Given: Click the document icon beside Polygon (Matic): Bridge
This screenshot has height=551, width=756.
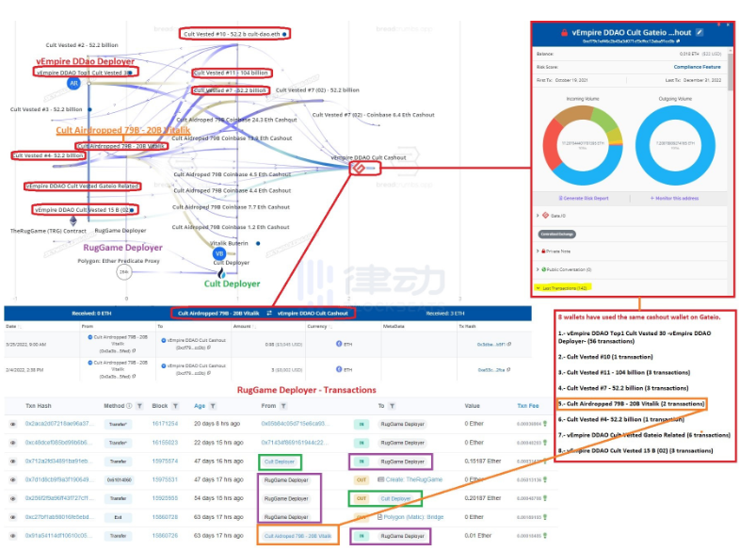Looking at the screenshot, I should tap(380, 517).
